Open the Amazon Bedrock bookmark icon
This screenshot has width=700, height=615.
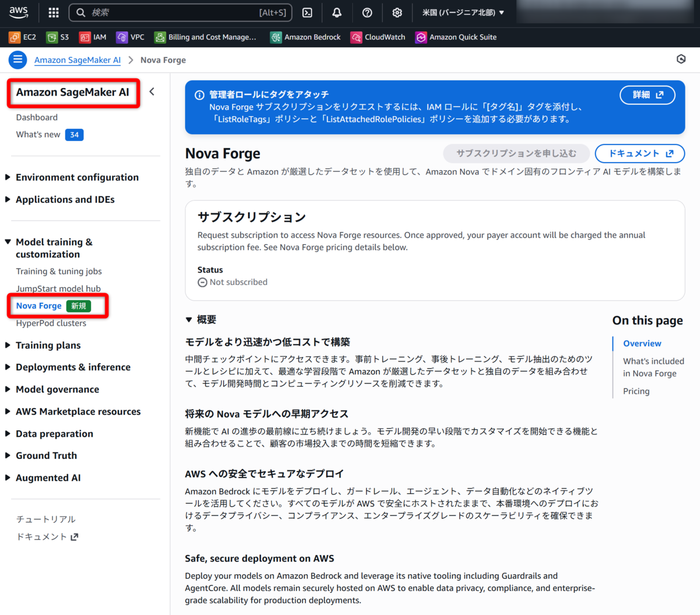276,37
